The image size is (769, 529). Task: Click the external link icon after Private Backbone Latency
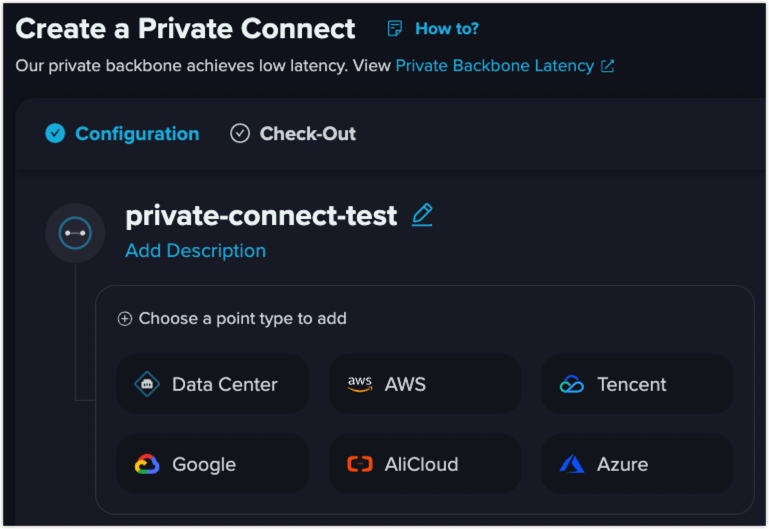(608, 66)
